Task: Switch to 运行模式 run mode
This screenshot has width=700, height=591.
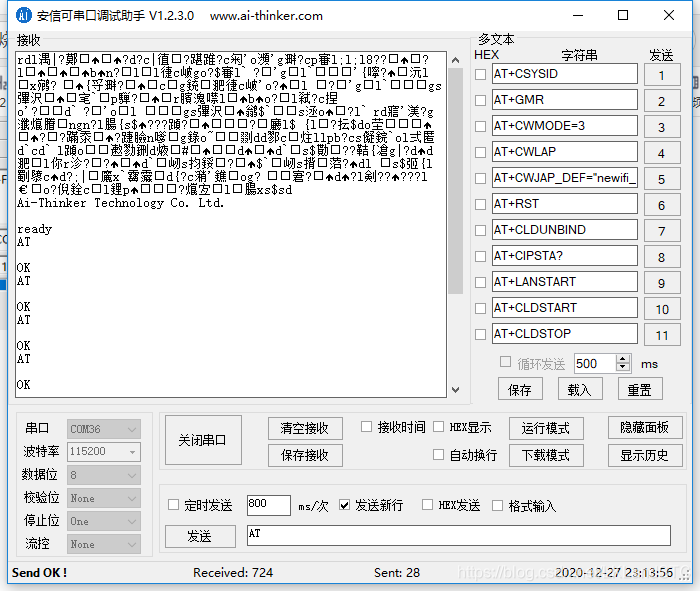Action: (546, 428)
